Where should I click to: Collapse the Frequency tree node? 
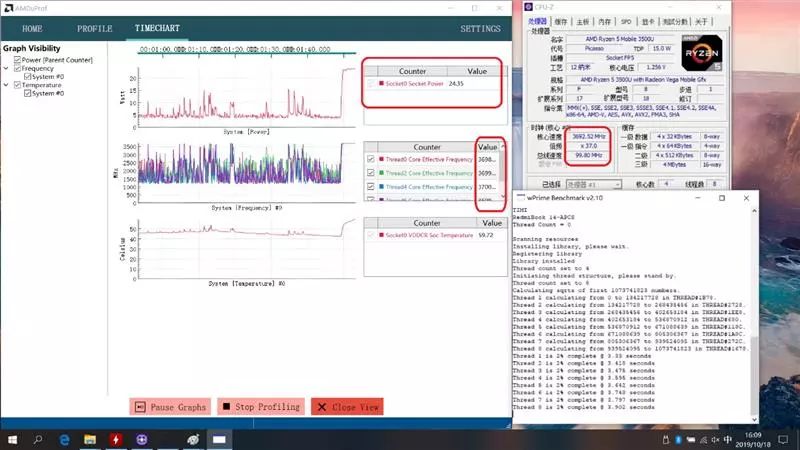6,68
